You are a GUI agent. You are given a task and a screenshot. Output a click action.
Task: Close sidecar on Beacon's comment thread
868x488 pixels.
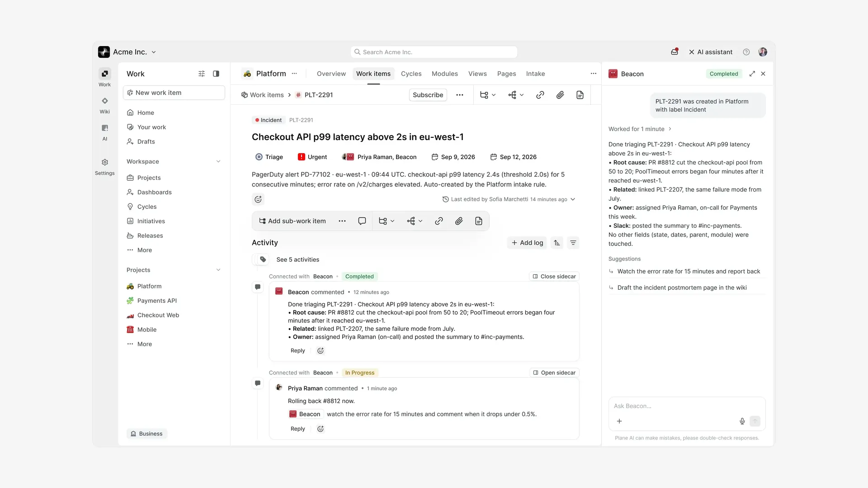click(554, 277)
